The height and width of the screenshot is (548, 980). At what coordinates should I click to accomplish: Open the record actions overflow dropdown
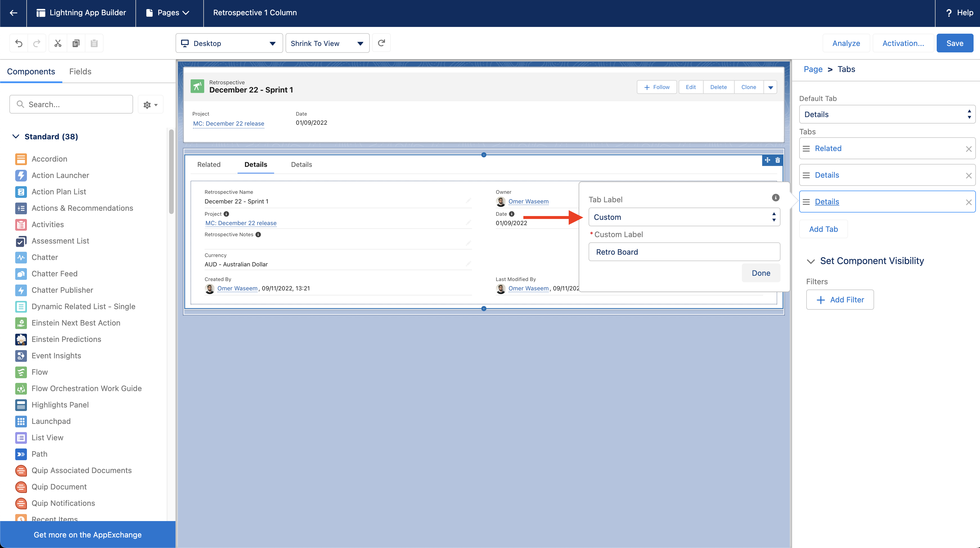click(770, 87)
